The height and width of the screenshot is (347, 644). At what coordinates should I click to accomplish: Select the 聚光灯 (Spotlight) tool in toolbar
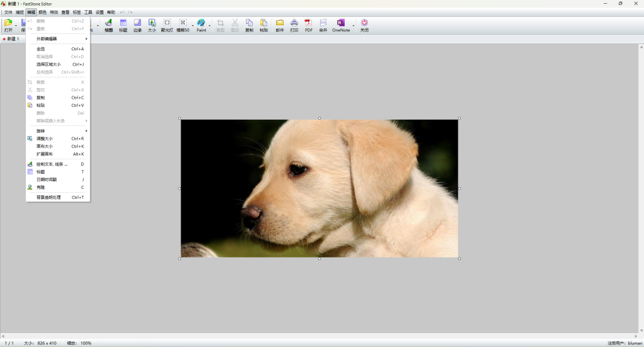click(x=167, y=25)
